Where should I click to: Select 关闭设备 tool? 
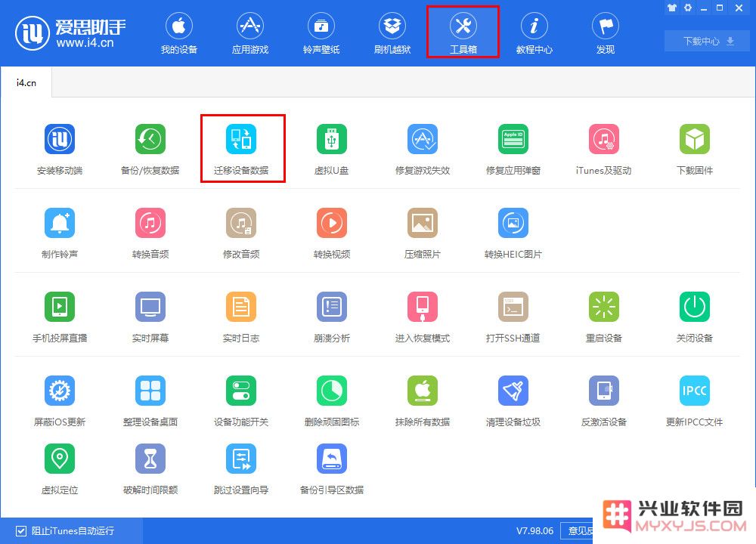[x=694, y=317]
